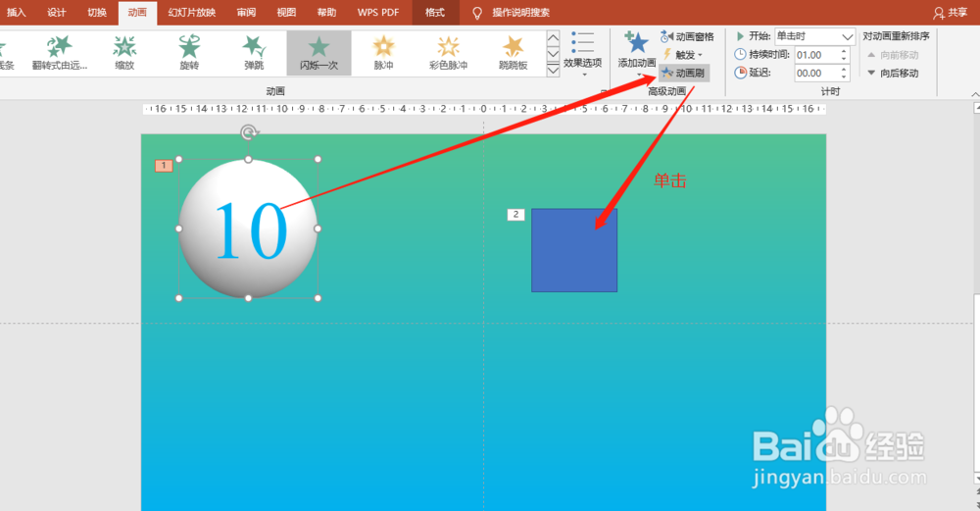Open the 动画窗格 animation pane
980x511 pixels.
pos(687,37)
